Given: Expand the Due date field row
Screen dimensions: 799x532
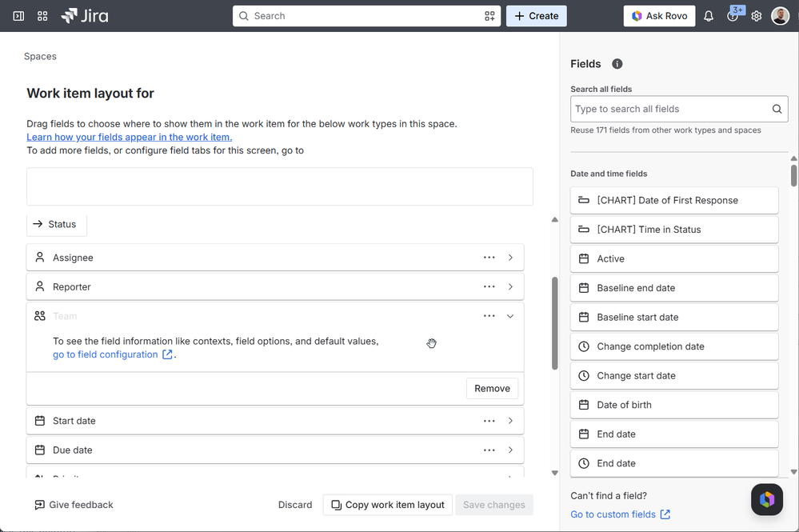Looking at the screenshot, I should click(x=510, y=450).
